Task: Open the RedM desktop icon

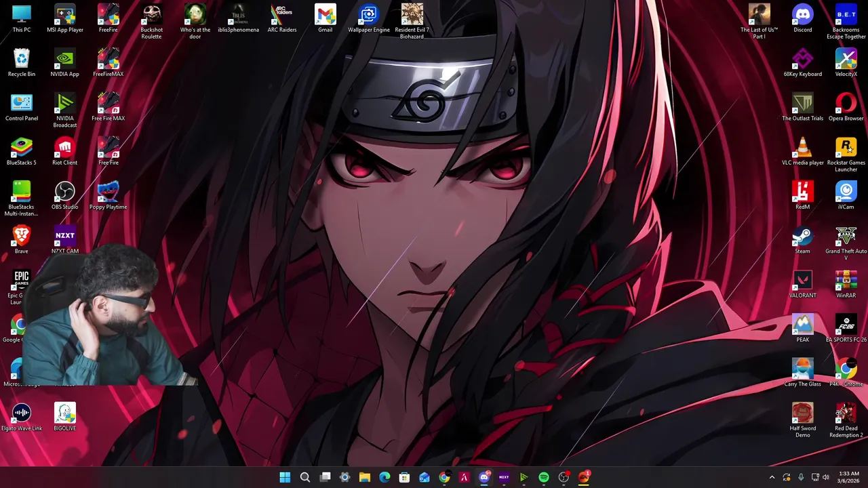Action: click(803, 195)
